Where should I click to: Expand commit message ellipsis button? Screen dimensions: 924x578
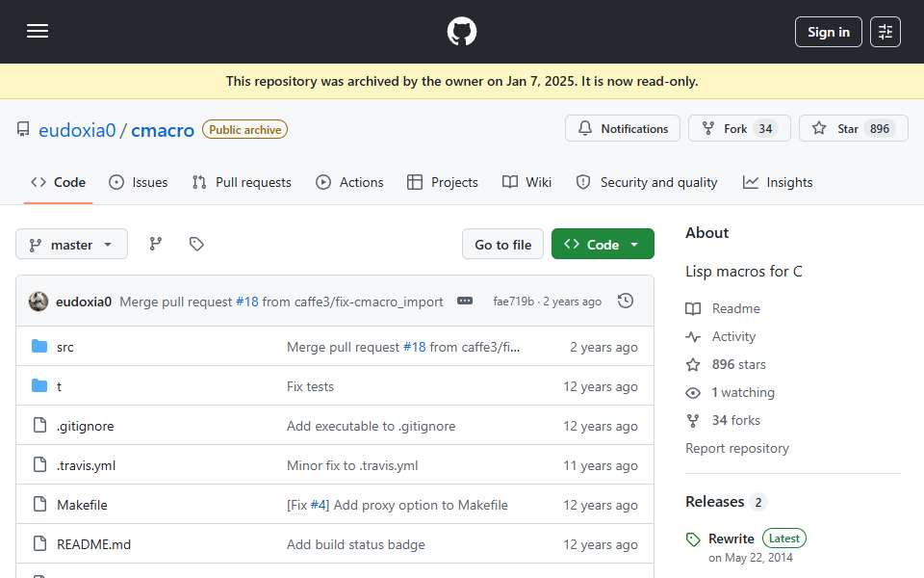[x=465, y=301]
